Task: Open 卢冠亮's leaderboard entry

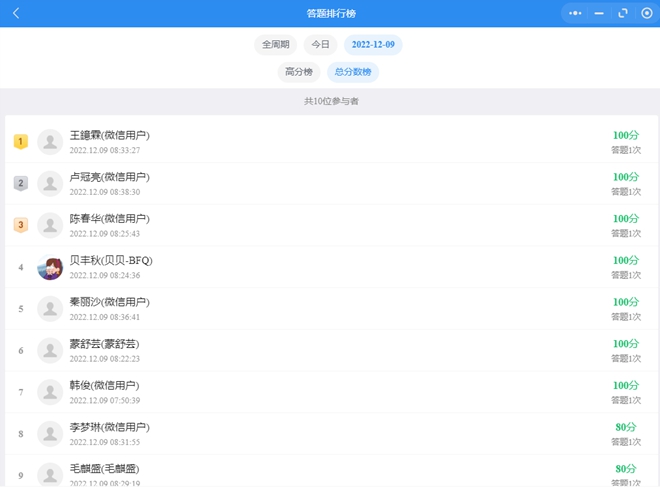Action: click(x=330, y=183)
